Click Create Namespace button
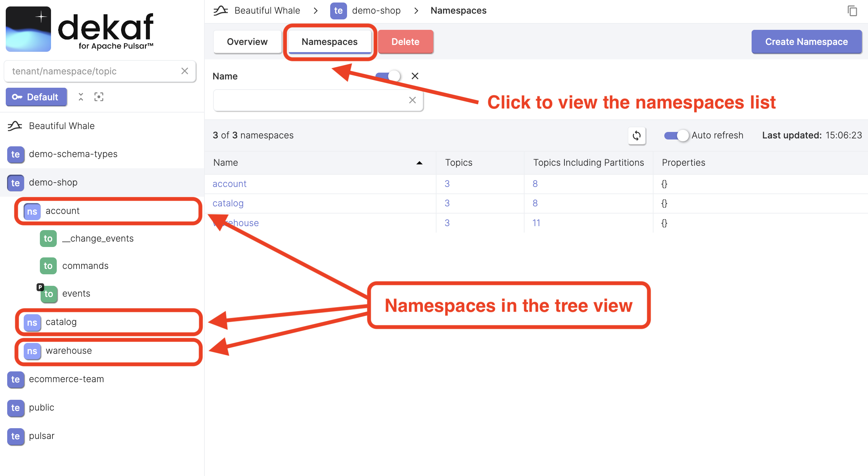 pyautogui.click(x=806, y=42)
